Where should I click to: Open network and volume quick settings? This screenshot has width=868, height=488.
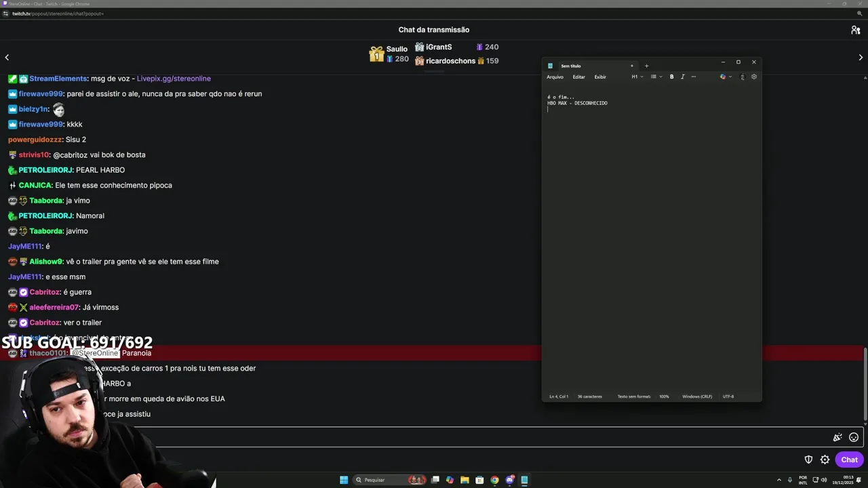click(819, 480)
